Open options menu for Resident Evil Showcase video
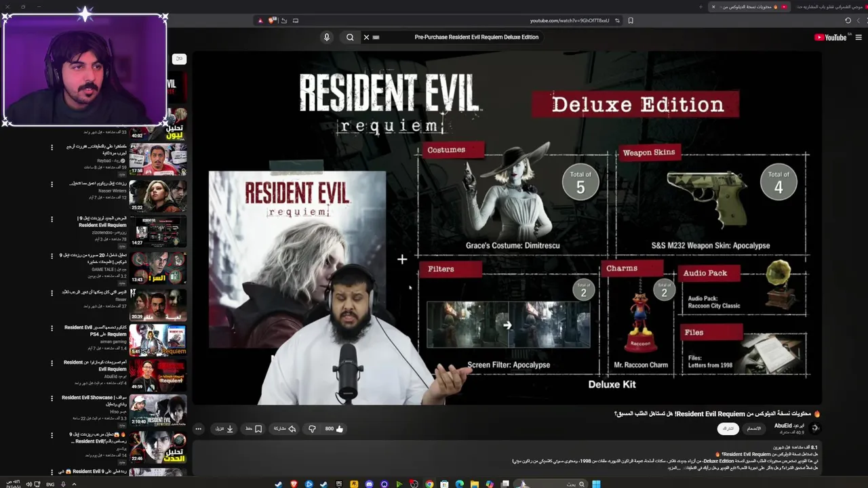The height and width of the screenshot is (488, 868). coord(52,399)
